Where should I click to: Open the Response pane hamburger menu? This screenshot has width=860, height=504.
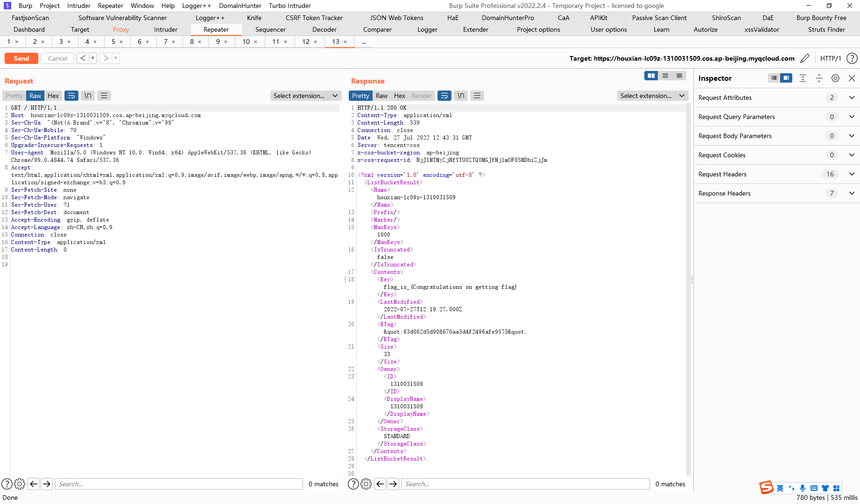click(x=477, y=96)
